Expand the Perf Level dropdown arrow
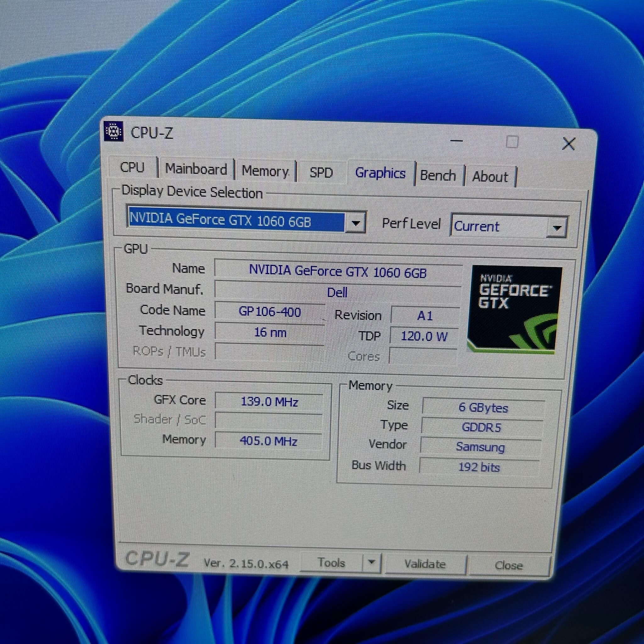Image resolution: width=644 pixels, height=644 pixels. pyautogui.click(x=557, y=228)
